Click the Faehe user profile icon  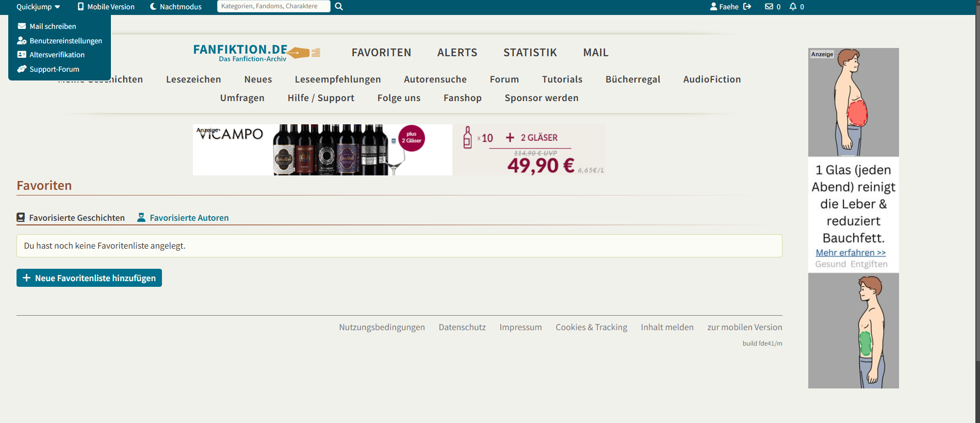click(713, 7)
